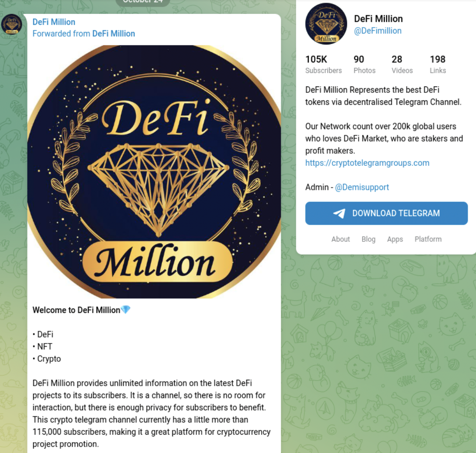The width and height of the screenshot is (476, 453).
Task: Open the Blog footer link
Action: click(x=369, y=239)
